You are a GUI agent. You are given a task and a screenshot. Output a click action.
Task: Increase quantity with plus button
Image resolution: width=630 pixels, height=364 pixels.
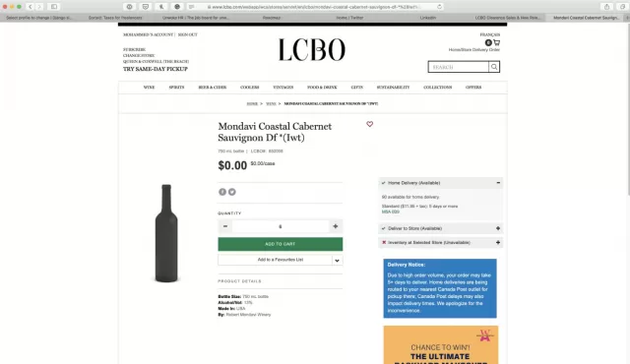(335, 226)
